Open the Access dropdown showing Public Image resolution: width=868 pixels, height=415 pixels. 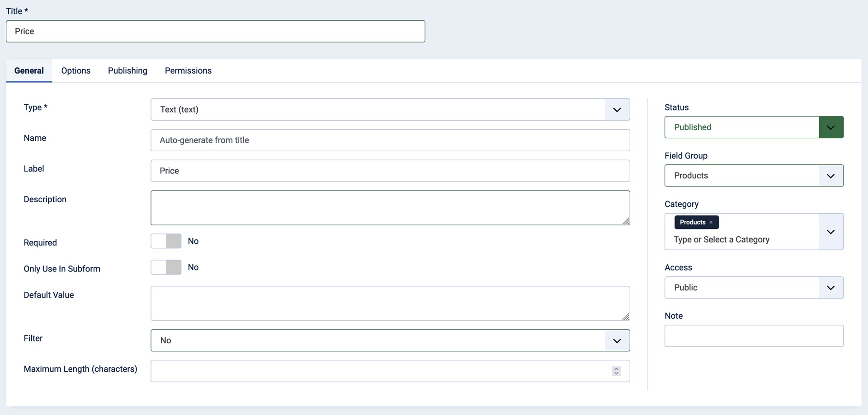[x=754, y=288]
